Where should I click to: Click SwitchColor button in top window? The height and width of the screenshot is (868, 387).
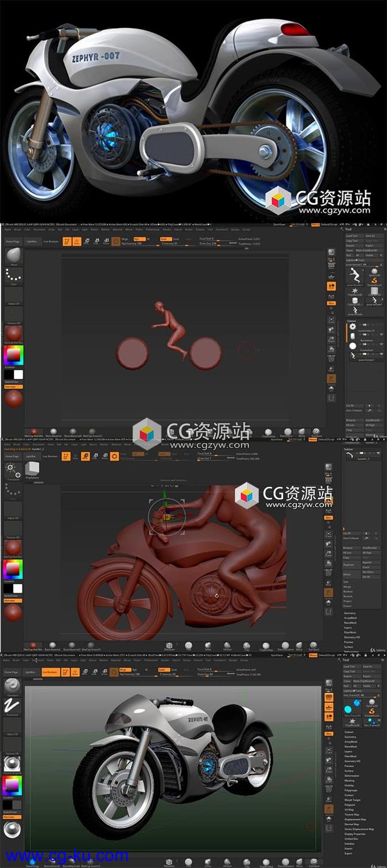pos(13,382)
